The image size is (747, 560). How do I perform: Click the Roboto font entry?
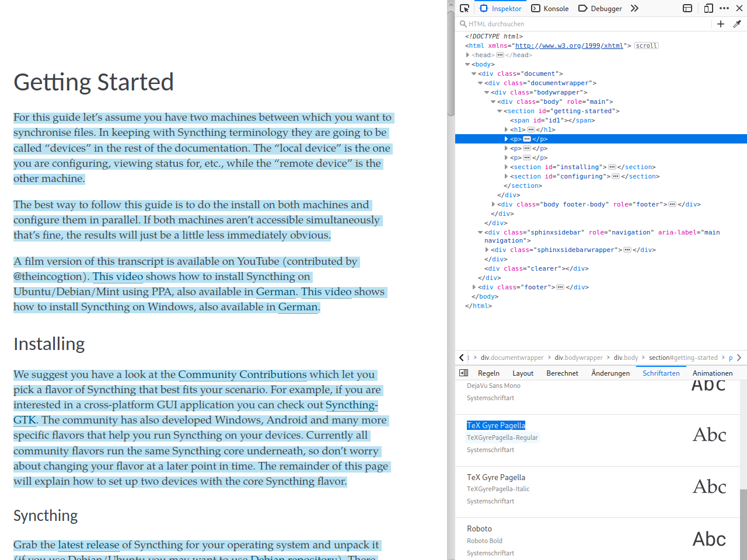coord(479,528)
